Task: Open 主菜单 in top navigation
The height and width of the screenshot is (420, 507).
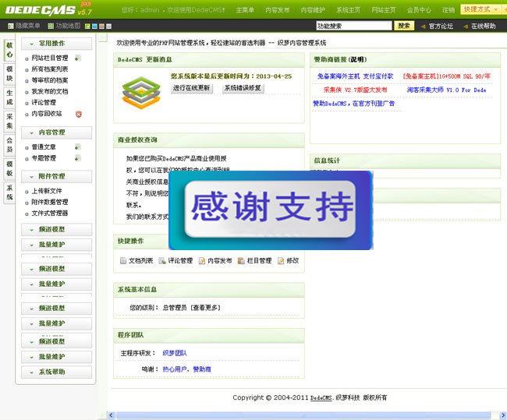Action: pos(245,10)
